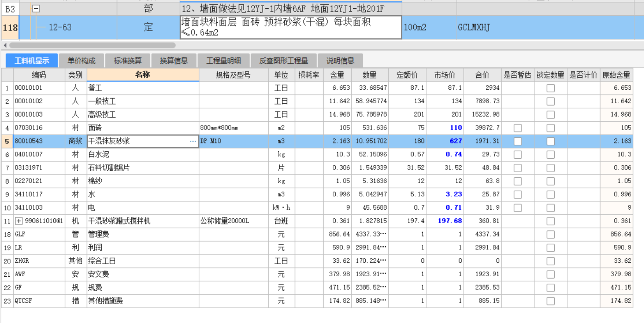
Task: Tick the 是否暂估 checkbox for 干混抹灰砂浆
Action: 518,141
